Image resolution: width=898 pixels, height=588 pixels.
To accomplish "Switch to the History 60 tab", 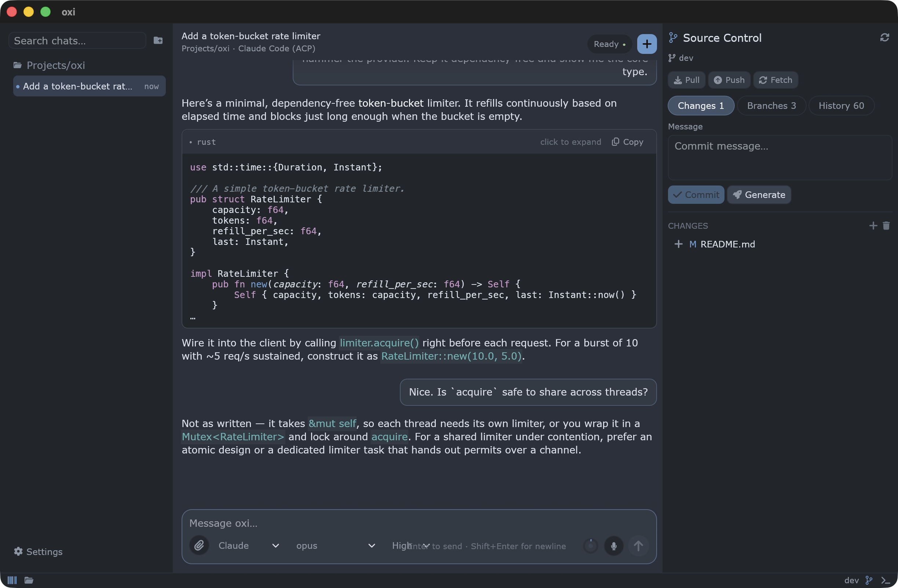I will [x=841, y=106].
